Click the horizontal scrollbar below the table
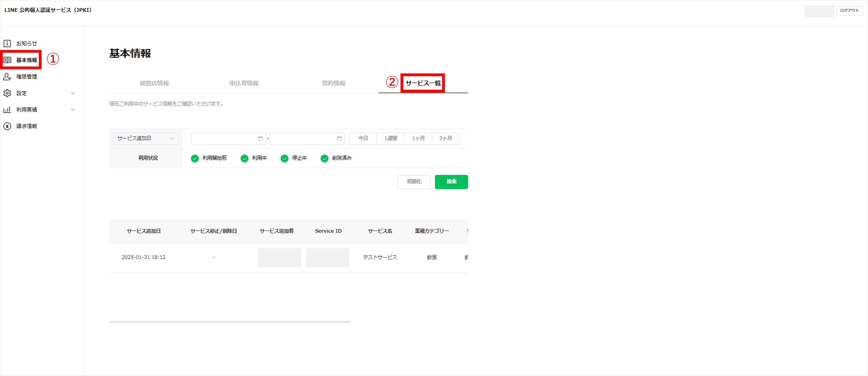This screenshot has height=376, width=868. click(230, 322)
